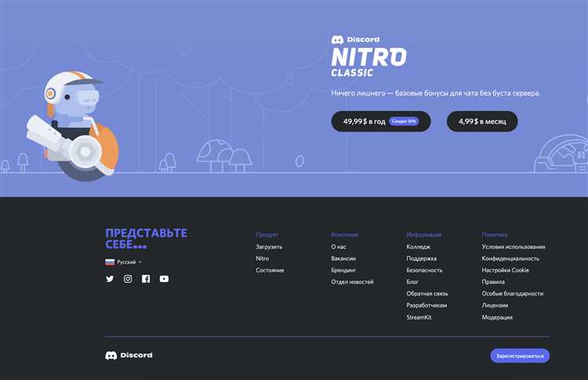Click the Политика column heading

(494, 234)
